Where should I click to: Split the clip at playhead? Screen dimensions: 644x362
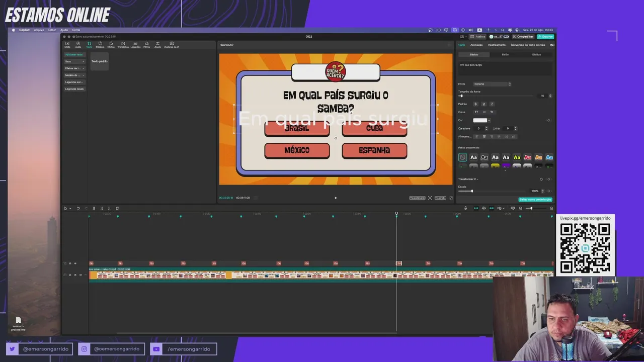click(x=94, y=208)
